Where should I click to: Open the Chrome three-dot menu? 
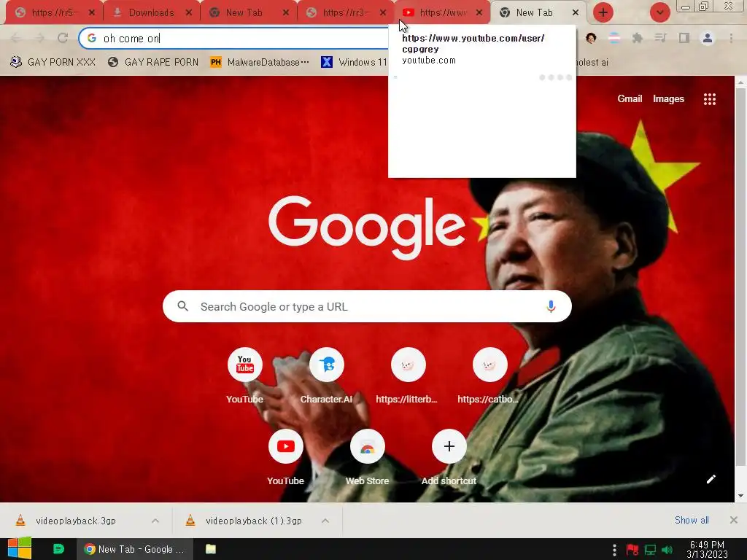tap(731, 38)
